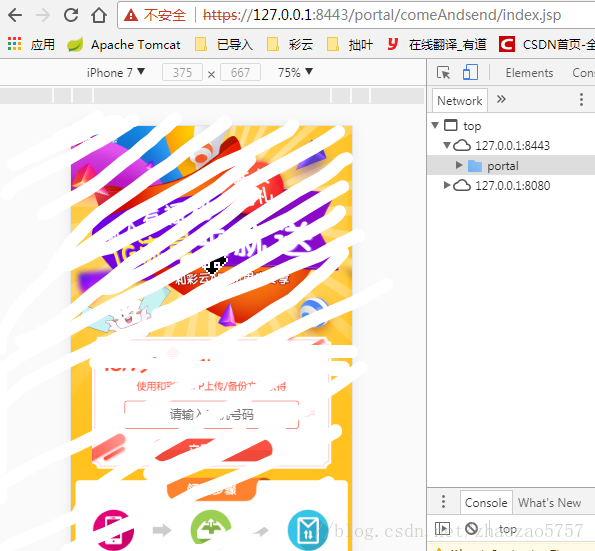Click the browser back arrow
Viewport: 595px width, 551px height.
point(15,15)
